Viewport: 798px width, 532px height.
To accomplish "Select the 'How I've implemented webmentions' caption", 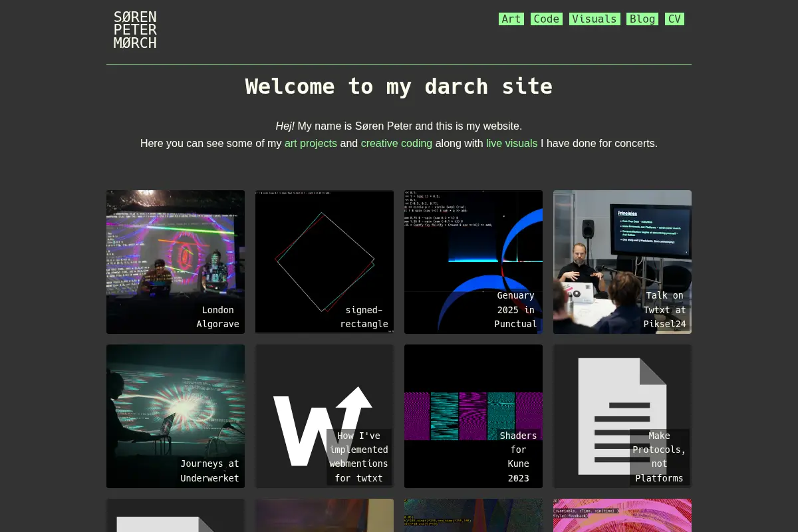I will [x=359, y=457].
